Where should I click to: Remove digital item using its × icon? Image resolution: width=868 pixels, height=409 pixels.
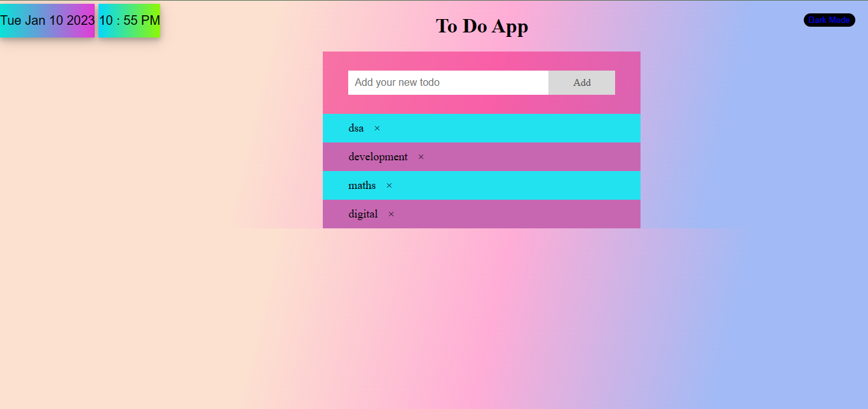point(391,214)
